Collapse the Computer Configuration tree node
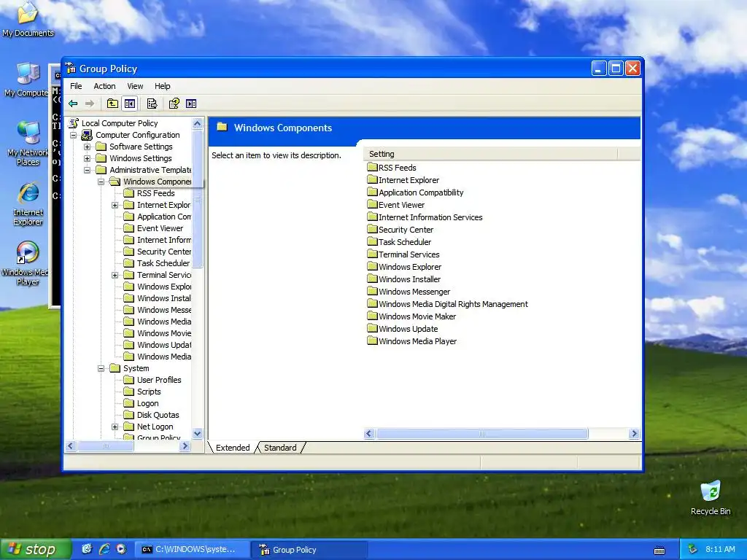 (74, 135)
